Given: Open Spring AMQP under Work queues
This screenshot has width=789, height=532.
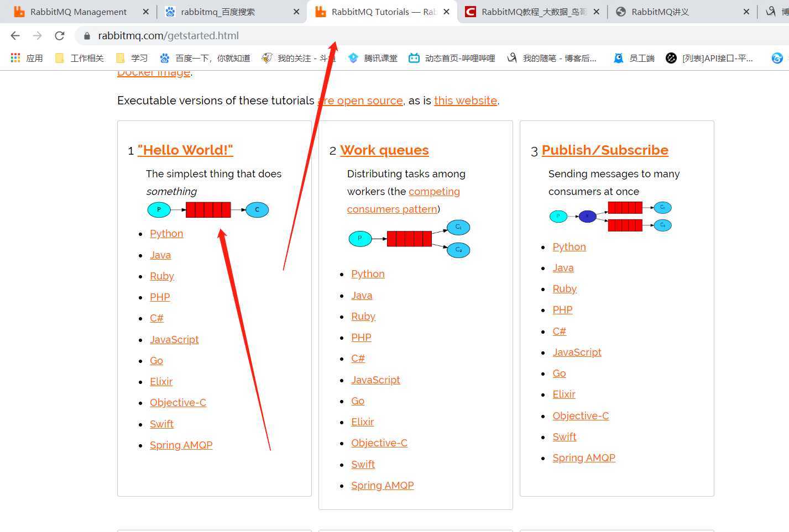Looking at the screenshot, I should (383, 486).
